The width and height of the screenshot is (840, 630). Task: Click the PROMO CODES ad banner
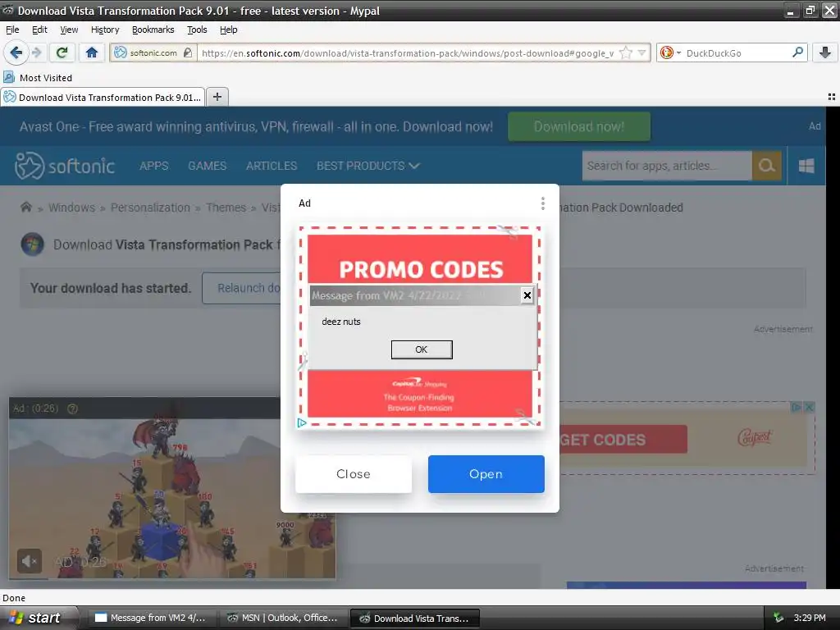[420, 258]
